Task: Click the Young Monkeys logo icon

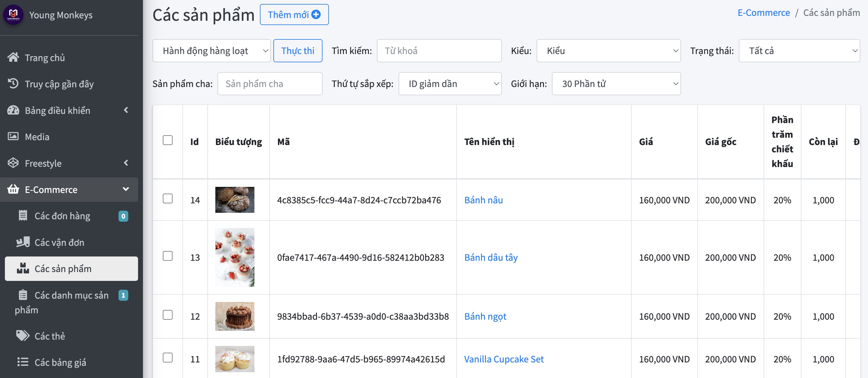Action: [x=13, y=14]
